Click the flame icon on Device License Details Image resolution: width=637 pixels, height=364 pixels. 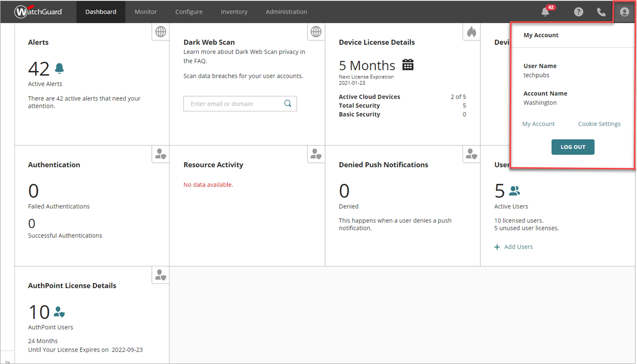[x=471, y=32]
